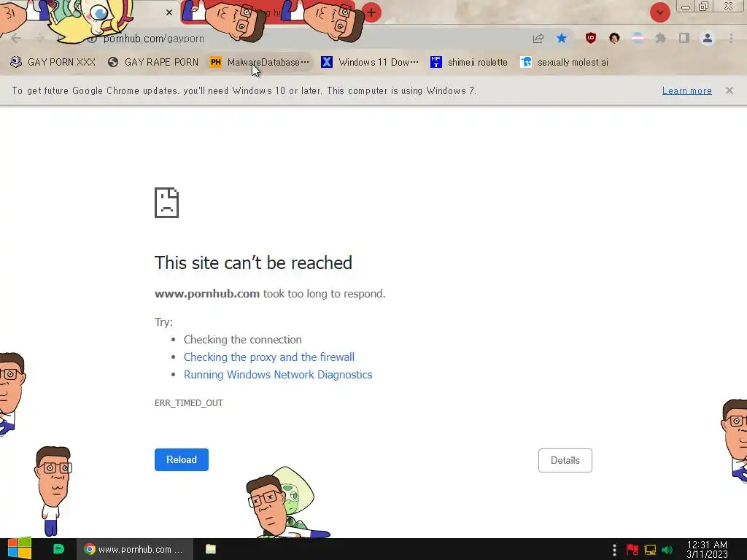Screen dimensions: 747x560
Task: Open File Explorer from the taskbar
Action: click(x=211, y=549)
